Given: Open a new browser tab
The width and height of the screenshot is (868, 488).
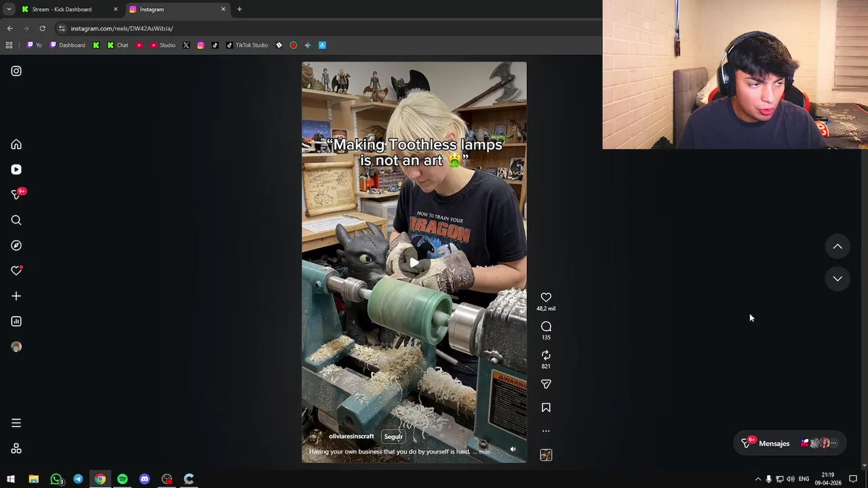Looking at the screenshot, I should point(239,9).
